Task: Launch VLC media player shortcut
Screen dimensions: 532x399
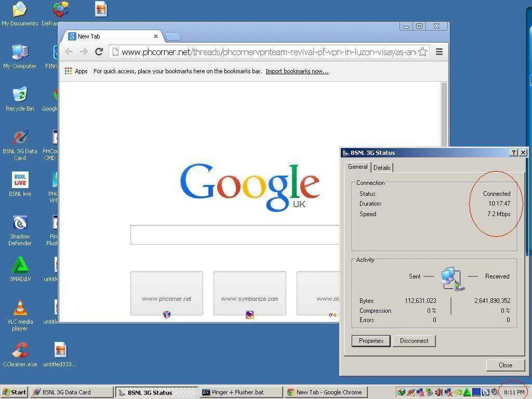Action: (20, 315)
